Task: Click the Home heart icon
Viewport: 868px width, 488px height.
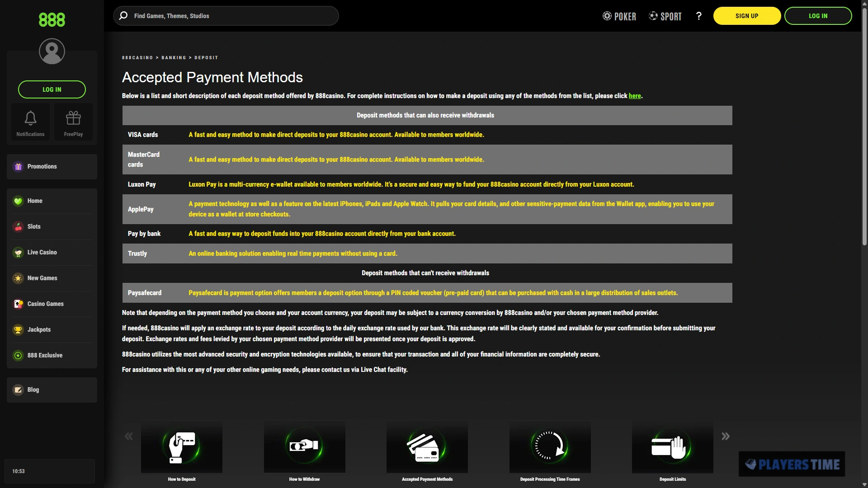Action: [18, 201]
